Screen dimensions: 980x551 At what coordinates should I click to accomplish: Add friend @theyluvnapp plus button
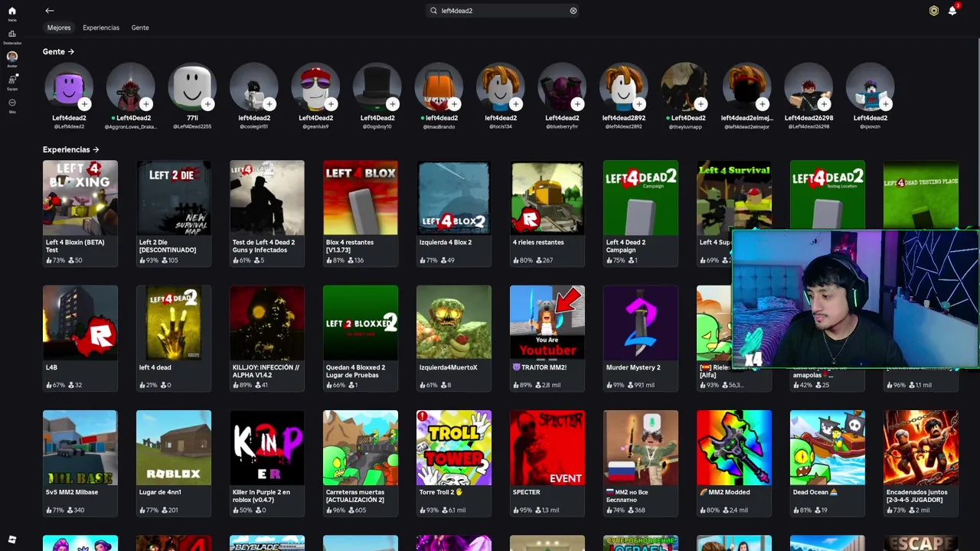coord(701,104)
